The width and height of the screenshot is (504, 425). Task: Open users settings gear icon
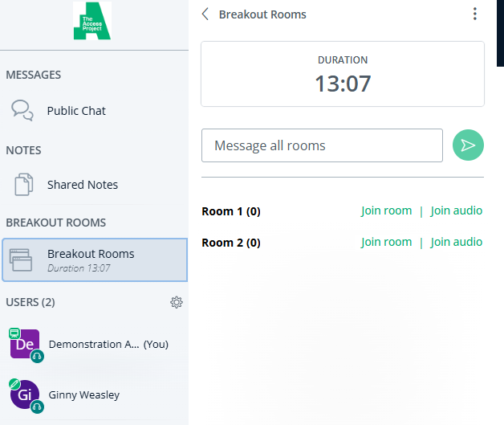(x=177, y=302)
